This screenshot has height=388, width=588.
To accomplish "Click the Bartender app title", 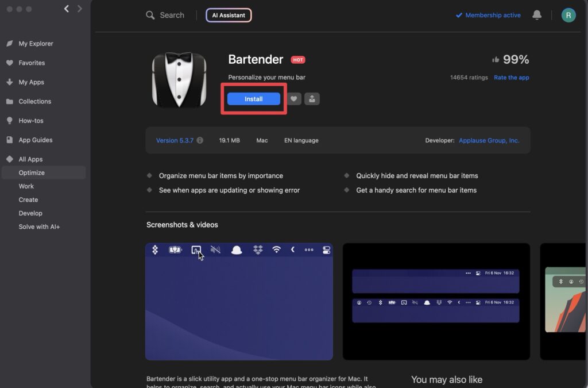I will 256,59.
